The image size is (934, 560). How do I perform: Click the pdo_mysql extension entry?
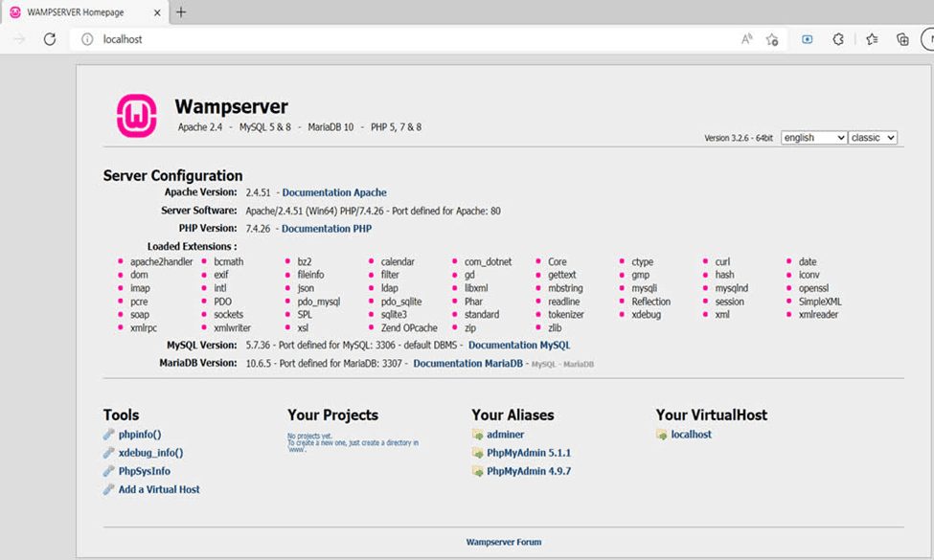[x=319, y=302]
